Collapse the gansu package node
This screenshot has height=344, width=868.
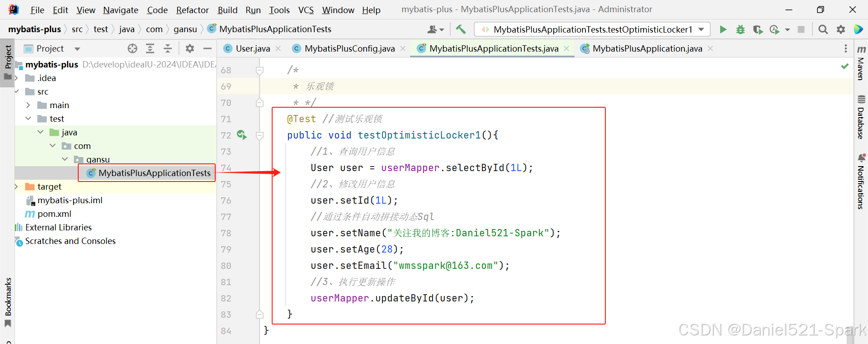coord(65,159)
